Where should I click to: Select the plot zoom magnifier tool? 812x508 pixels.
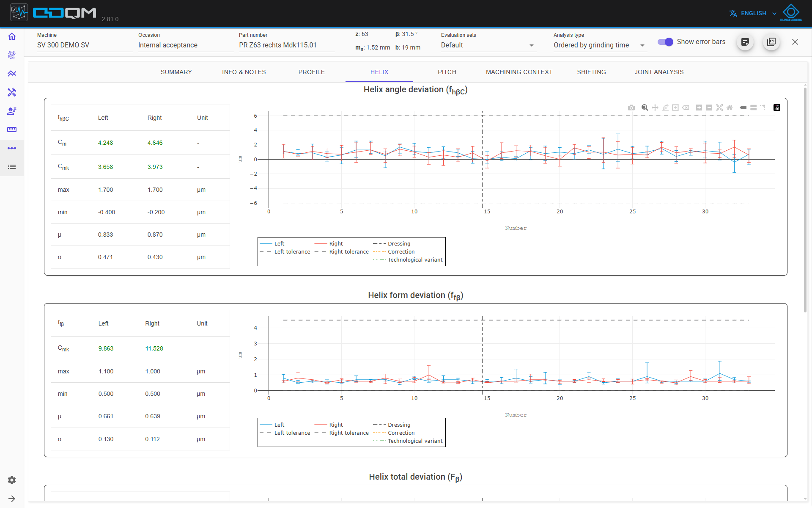(645, 108)
